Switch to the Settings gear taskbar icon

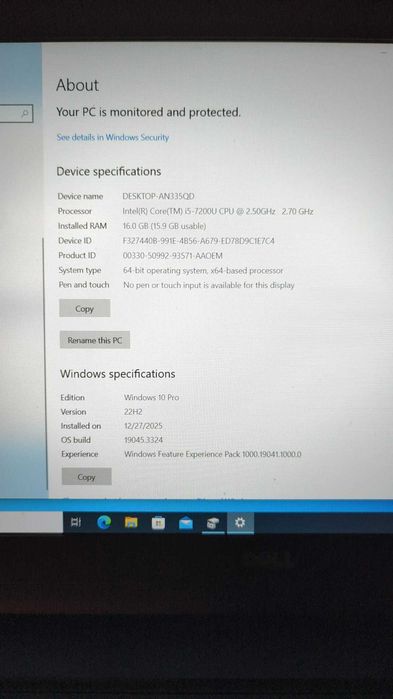(240, 522)
